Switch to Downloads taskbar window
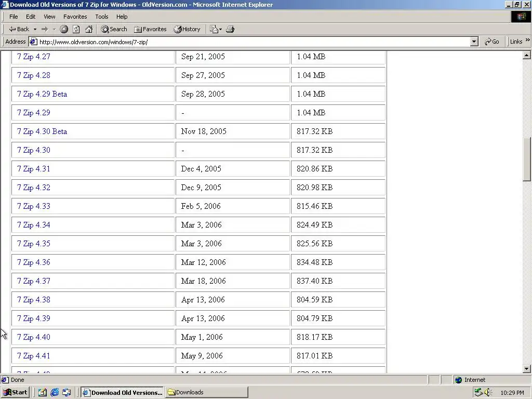 [206, 392]
